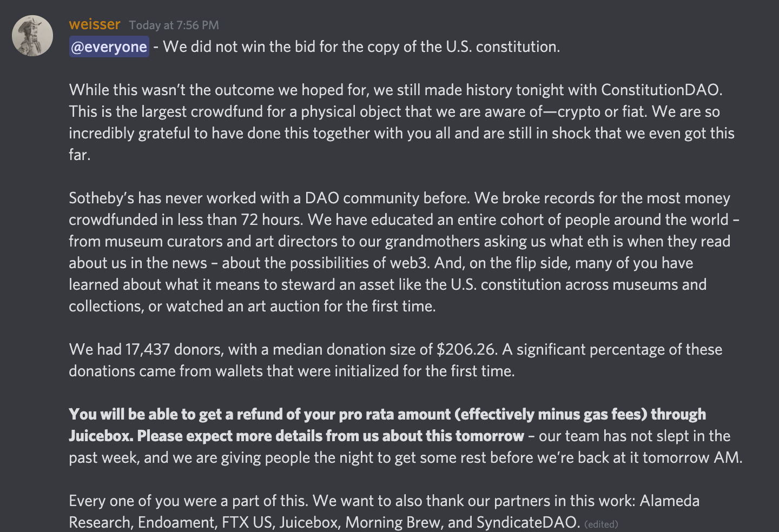Click the word web3 in the message
779x532 pixels.
coord(409,263)
